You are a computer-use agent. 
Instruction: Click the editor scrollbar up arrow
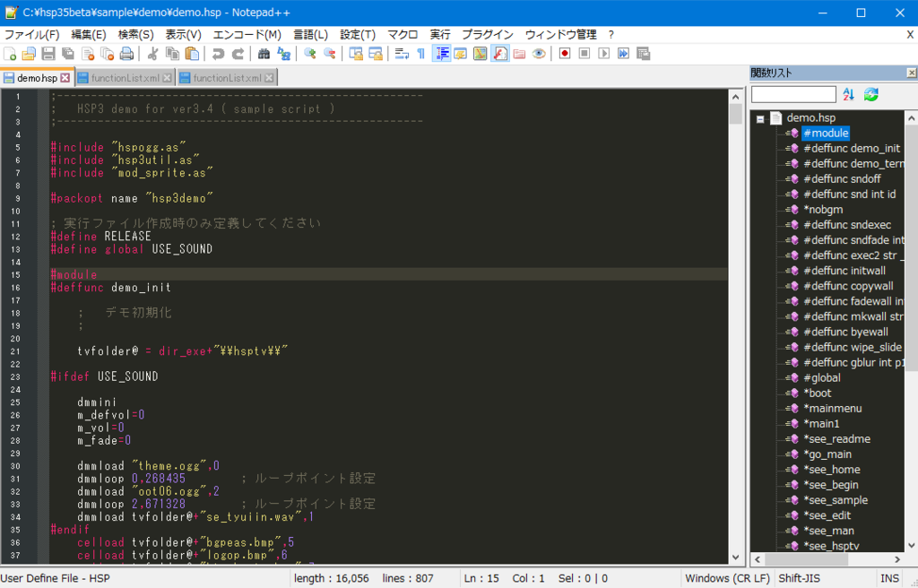tap(736, 97)
